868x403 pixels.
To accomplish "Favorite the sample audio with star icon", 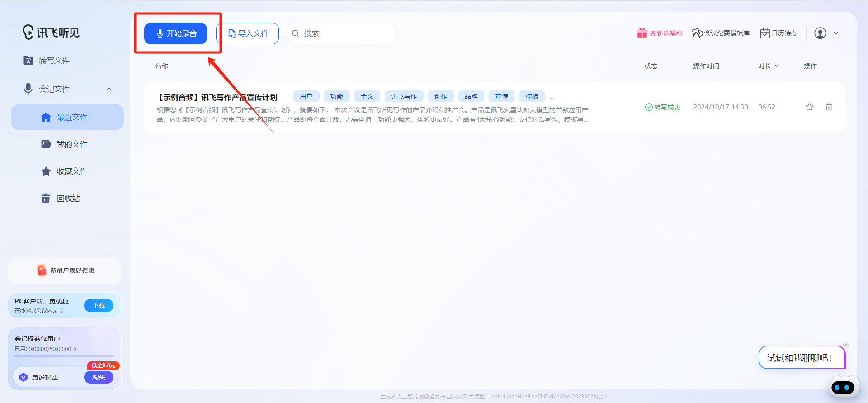I will tap(809, 107).
